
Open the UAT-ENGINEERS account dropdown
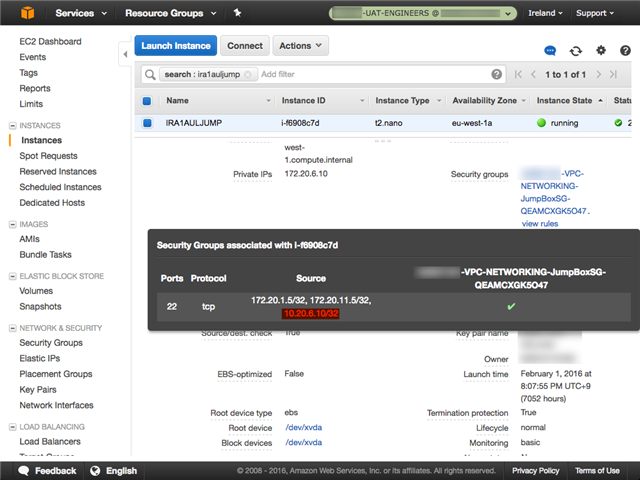pos(422,13)
